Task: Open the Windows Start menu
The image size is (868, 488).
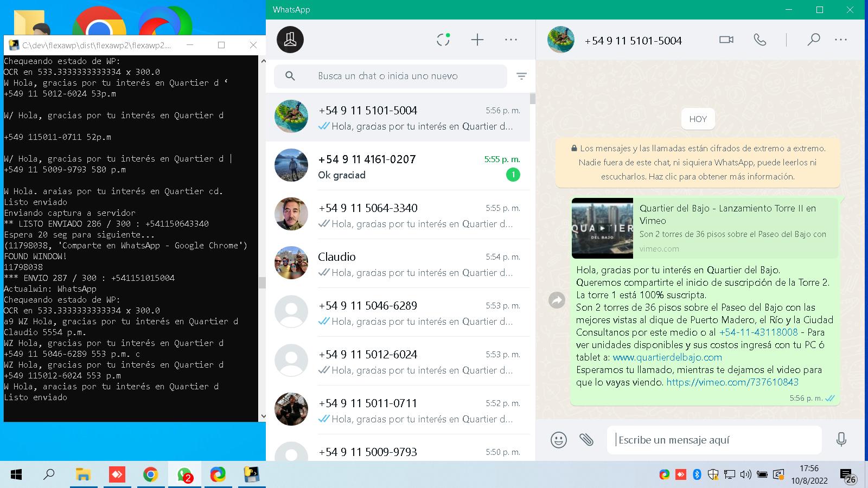Action: pyautogui.click(x=16, y=475)
